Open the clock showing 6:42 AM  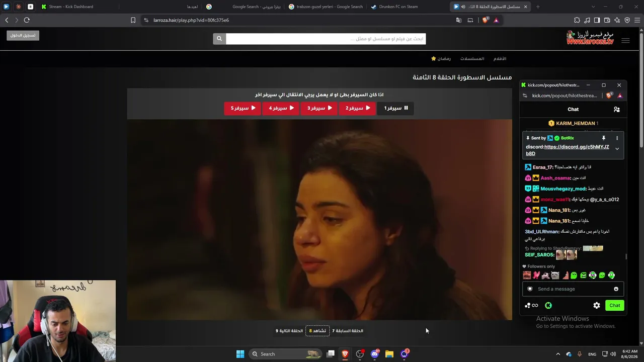click(630, 354)
